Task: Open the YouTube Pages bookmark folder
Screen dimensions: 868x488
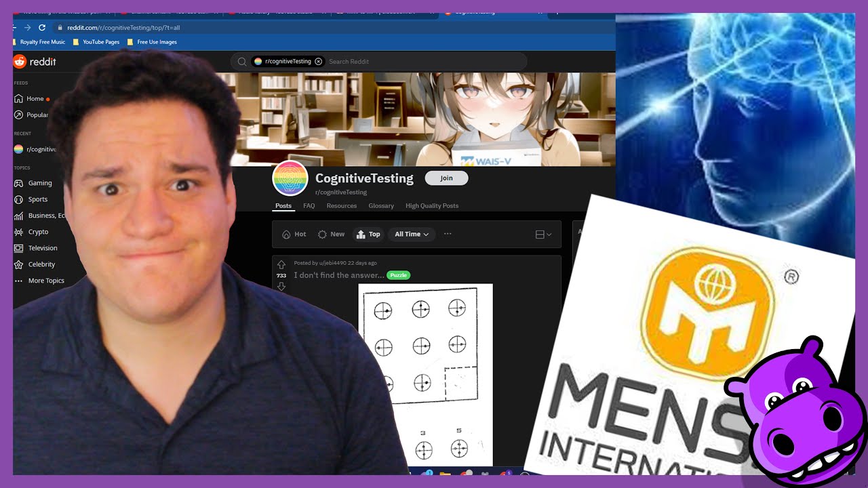Action: point(96,42)
